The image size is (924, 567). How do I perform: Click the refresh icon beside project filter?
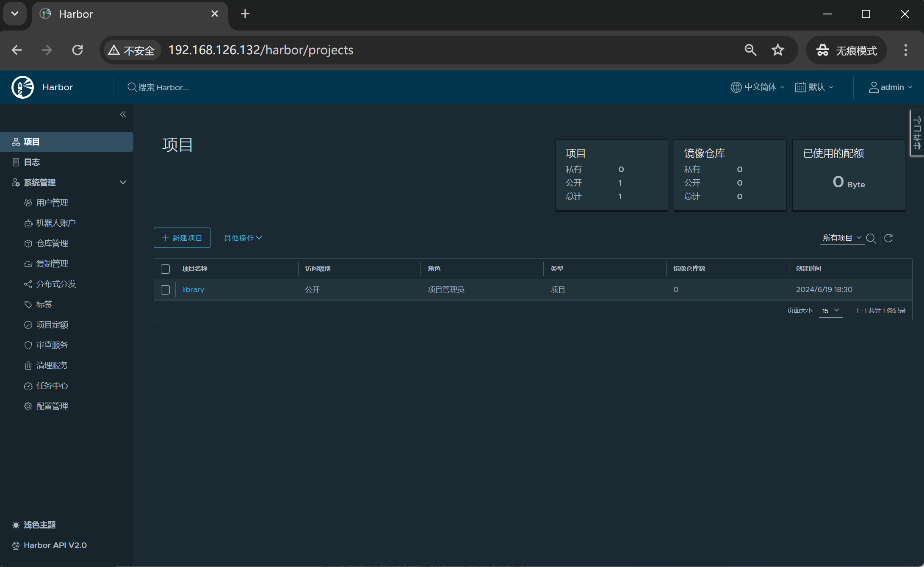888,238
